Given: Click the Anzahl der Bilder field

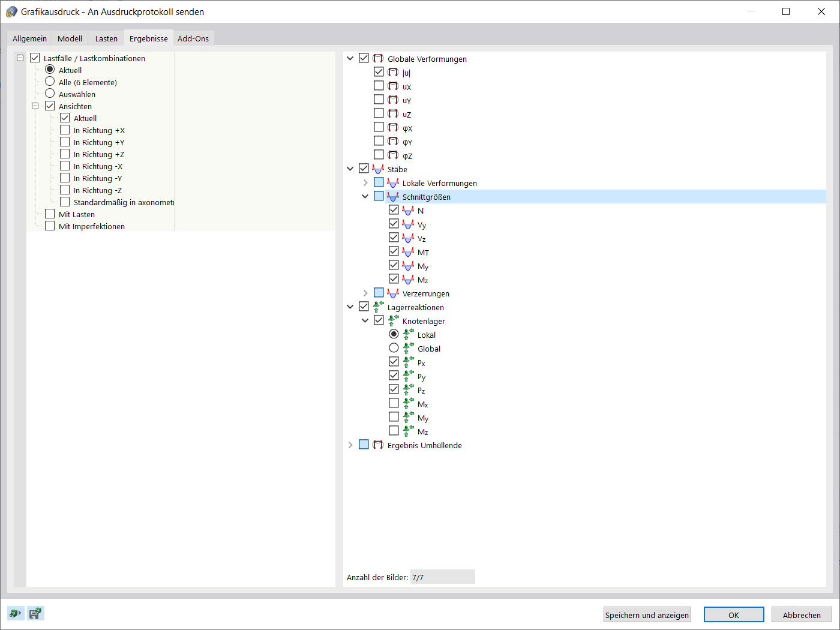Looking at the screenshot, I should (x=443, y=577).
